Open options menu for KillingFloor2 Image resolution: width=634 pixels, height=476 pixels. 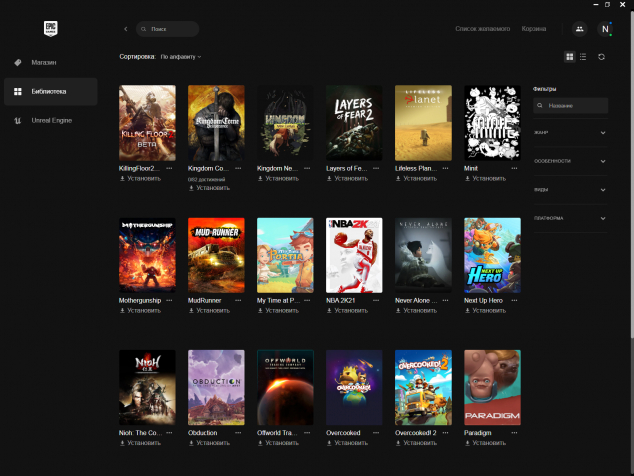tap(169, 168)
